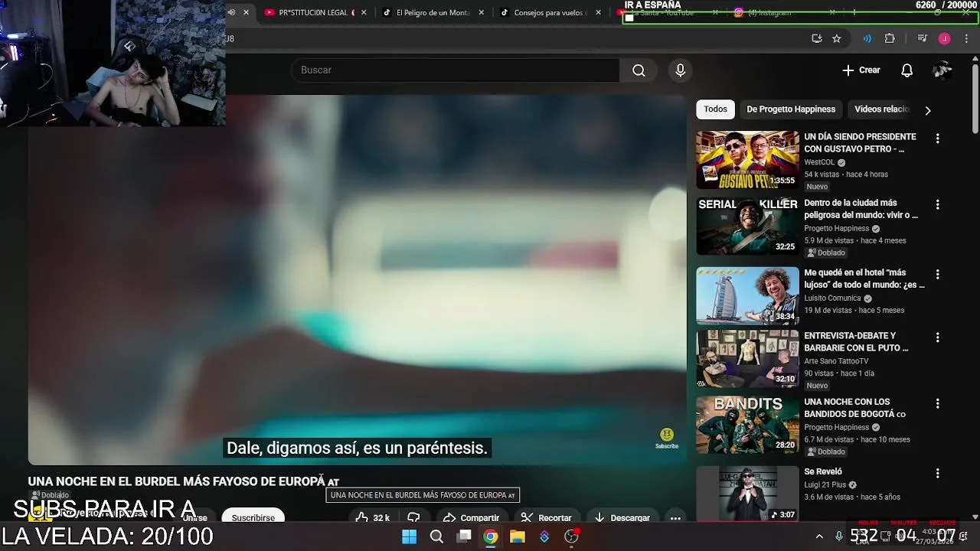The width and height of the screenshot is (980, 551).
Task: Open Windows taskbar search
Action: click(436, 536)
